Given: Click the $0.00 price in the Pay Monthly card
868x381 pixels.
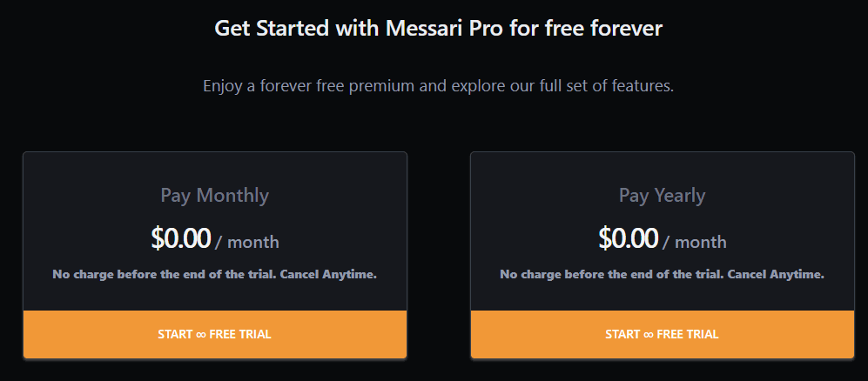Looking at the screenshot, I should tap(181, 238).
